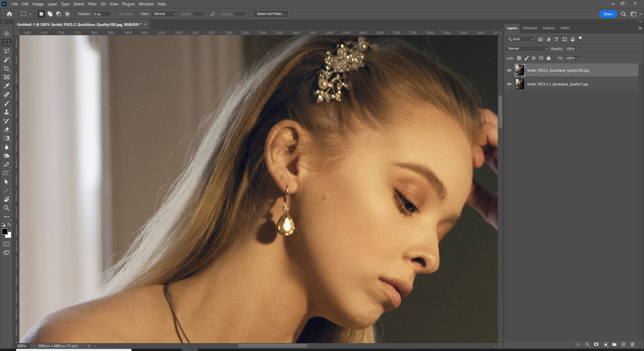Select the Gradient tool
This screenshot has width=644, height=351.
pyautogui.click(x=7, y=138)
